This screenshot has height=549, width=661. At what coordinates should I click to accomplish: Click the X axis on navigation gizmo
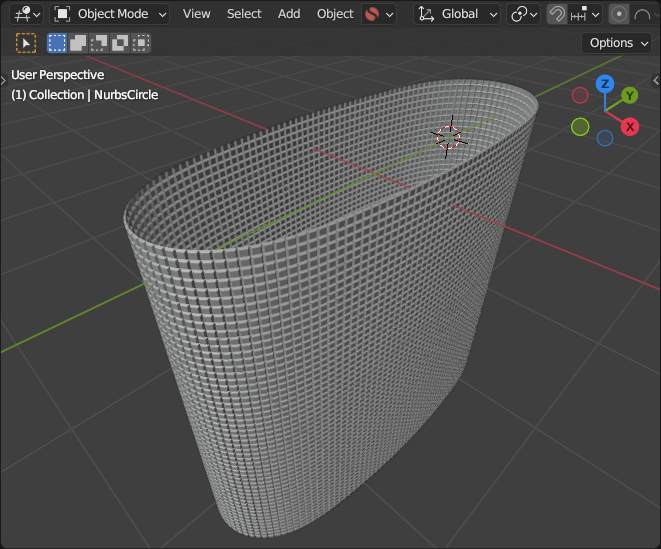pos(630,127)
